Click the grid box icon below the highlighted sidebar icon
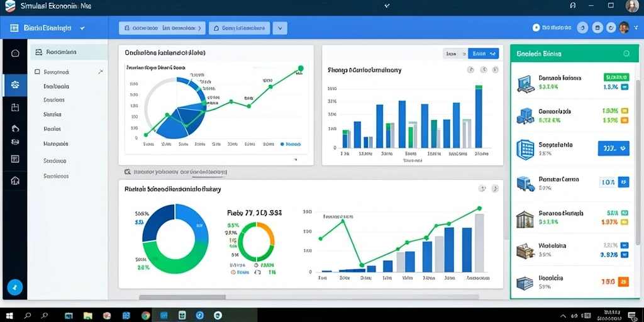The height and width of the screenshot is (322, 644). coord(15,108)
